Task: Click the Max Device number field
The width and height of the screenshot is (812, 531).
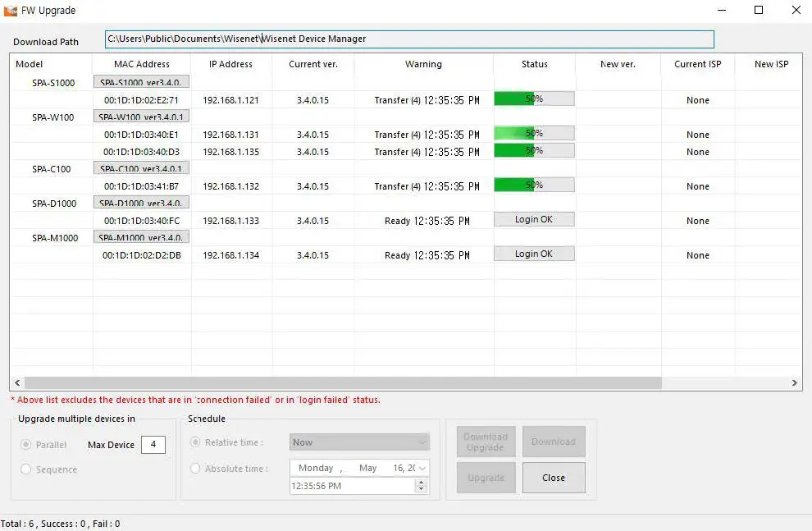Action: [x=153, y=445]
